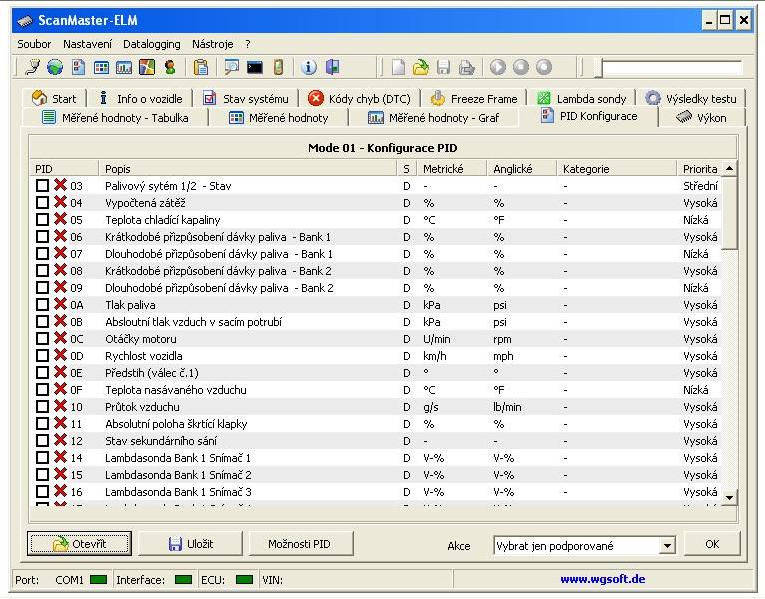Click the globe toolbar icon
The image size is (765, 599).
pyautogui.click(x=55, y=67)
